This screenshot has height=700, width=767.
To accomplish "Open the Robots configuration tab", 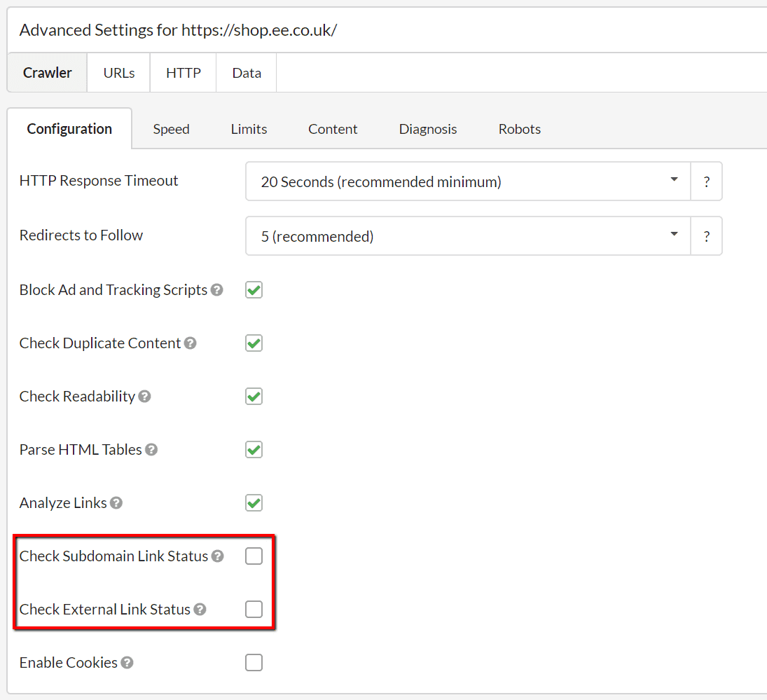I will click(519, 128).
